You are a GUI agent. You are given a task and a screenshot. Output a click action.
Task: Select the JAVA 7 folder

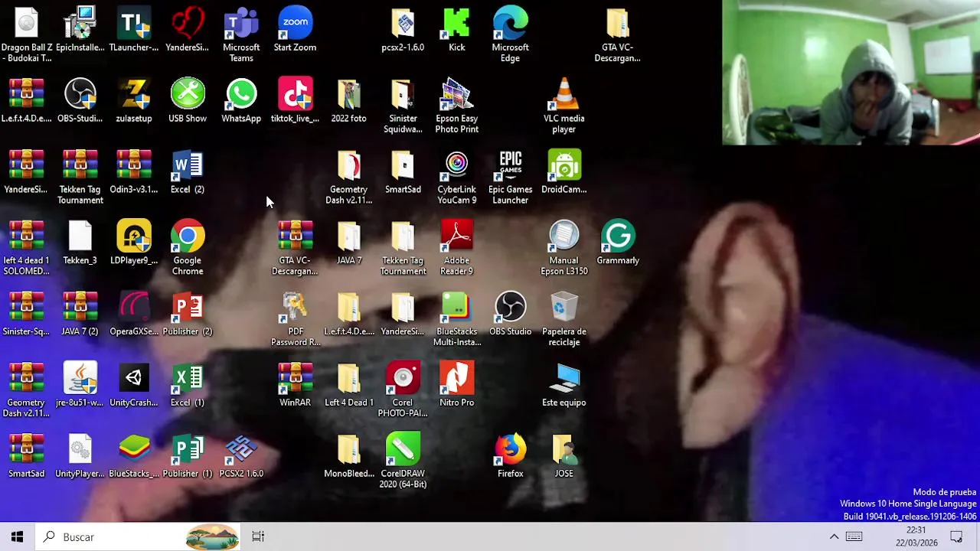point(348,243)
